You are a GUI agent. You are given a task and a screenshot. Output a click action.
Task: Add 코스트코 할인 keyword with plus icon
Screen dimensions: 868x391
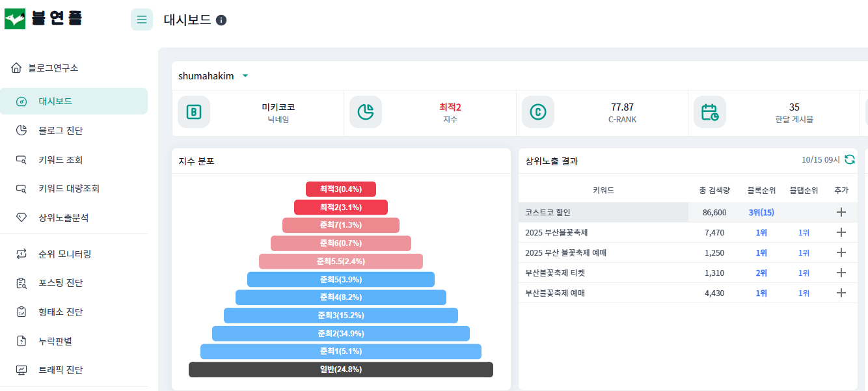[x=841, y=212]
